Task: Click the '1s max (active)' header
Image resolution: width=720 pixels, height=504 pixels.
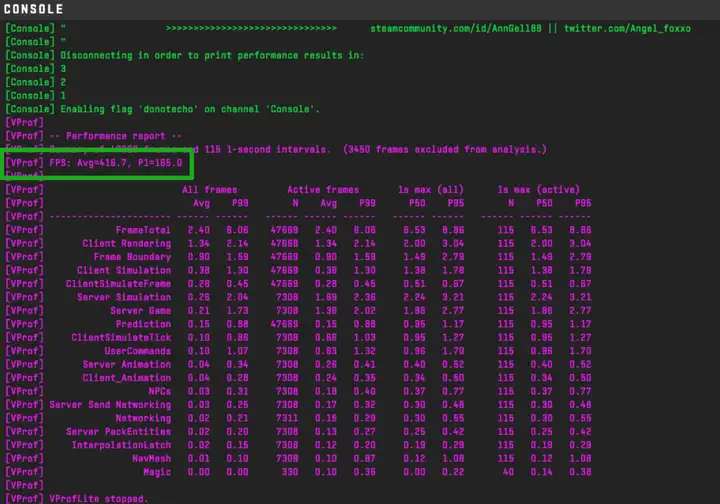Action: pyautogui.click(x=539, y=190)
